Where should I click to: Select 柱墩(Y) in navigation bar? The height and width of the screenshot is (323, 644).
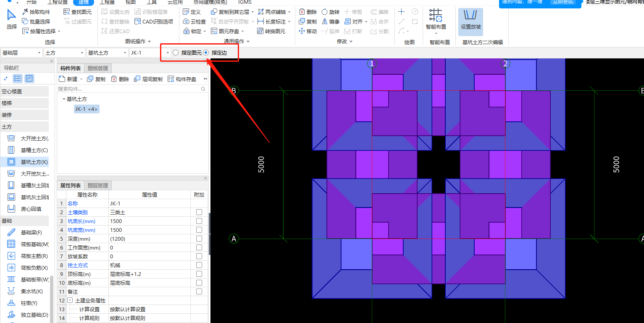pyautogui.click(x=23, y=303)
